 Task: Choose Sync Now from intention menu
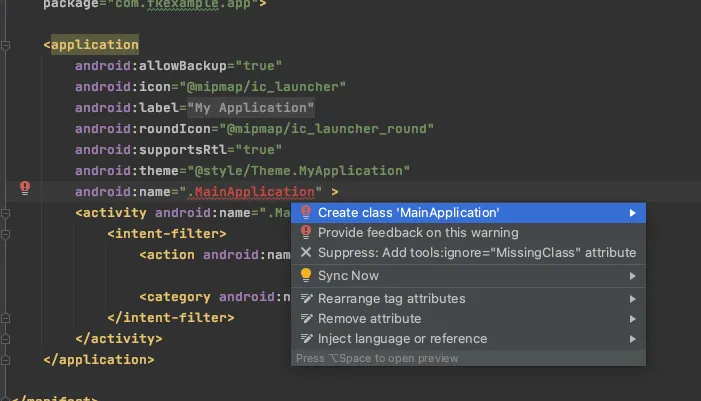tap(468, 276)
